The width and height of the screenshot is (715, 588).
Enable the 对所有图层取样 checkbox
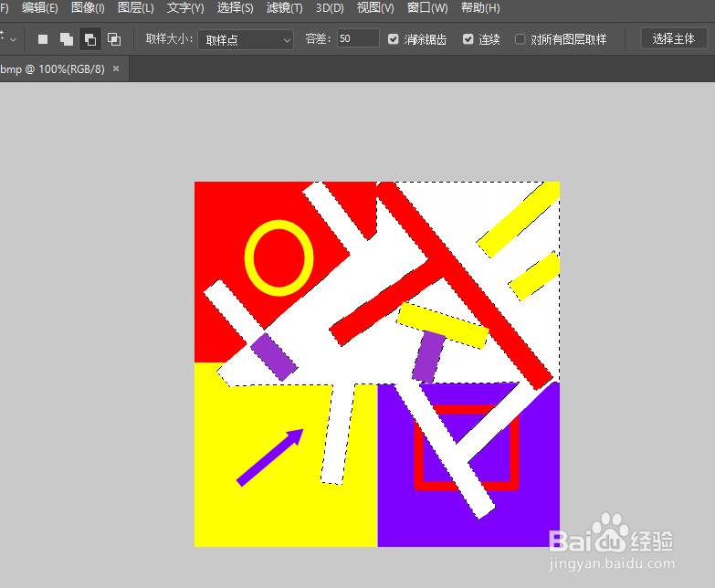pyautogui.click(x=520, y=39)
